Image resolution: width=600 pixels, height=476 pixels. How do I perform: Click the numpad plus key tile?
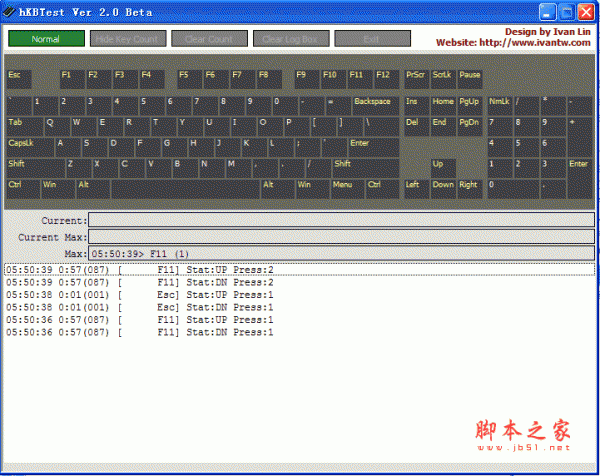click(580, 137)
